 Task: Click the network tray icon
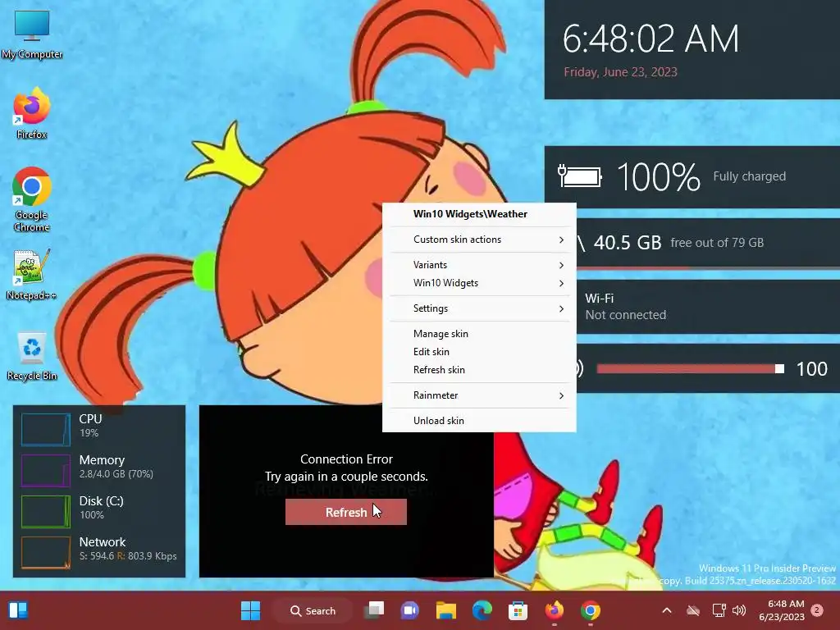pos(718,610)
